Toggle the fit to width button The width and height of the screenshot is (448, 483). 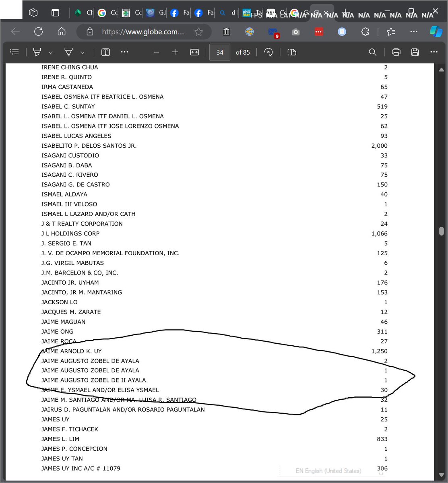click(194, 52)
